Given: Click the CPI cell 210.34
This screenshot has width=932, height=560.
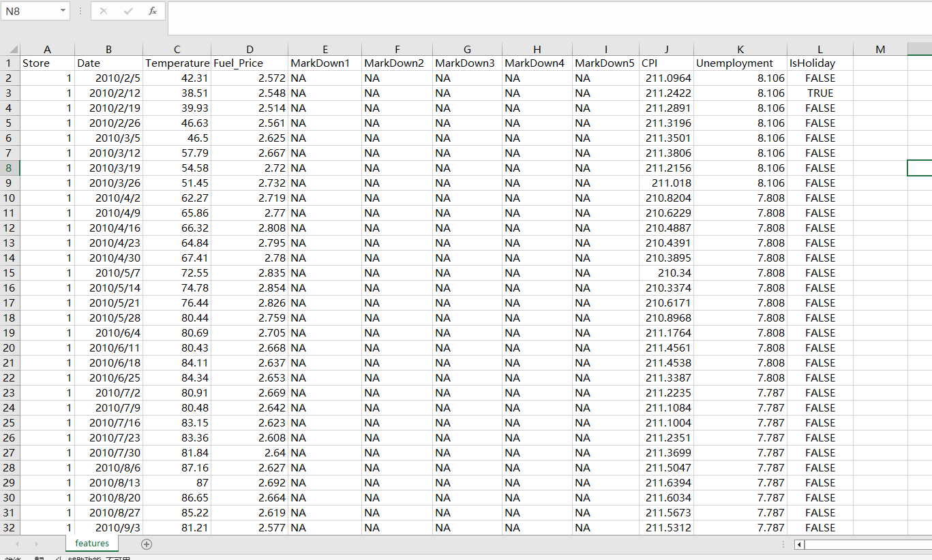Looking at the screenshot, I should 667,273.
